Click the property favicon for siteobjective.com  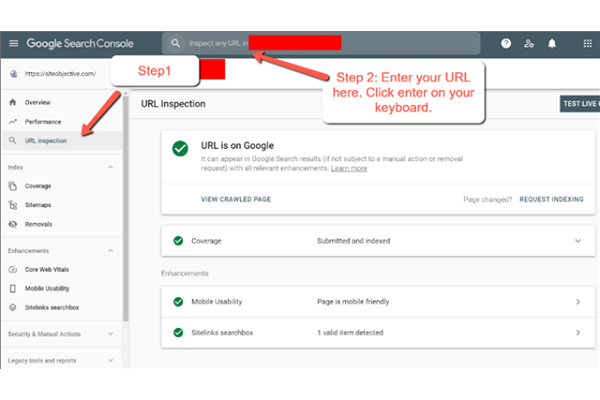14,74
